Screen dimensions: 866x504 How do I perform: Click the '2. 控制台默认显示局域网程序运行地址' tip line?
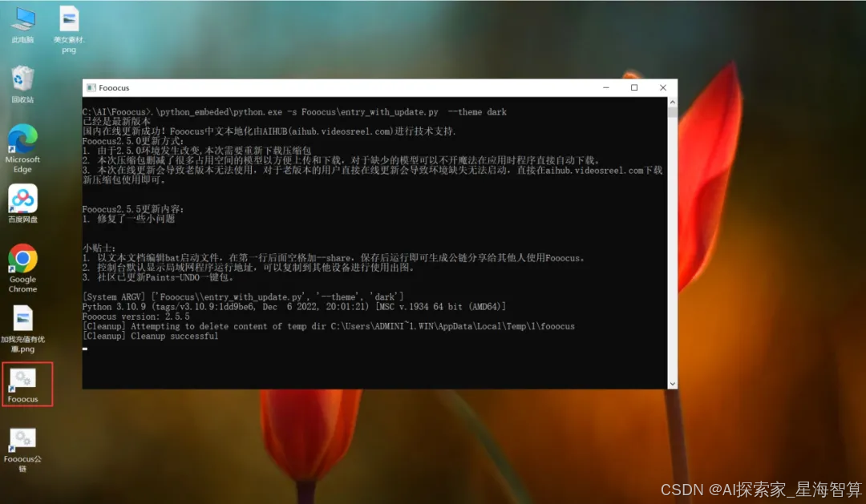[x=249, y=267]
